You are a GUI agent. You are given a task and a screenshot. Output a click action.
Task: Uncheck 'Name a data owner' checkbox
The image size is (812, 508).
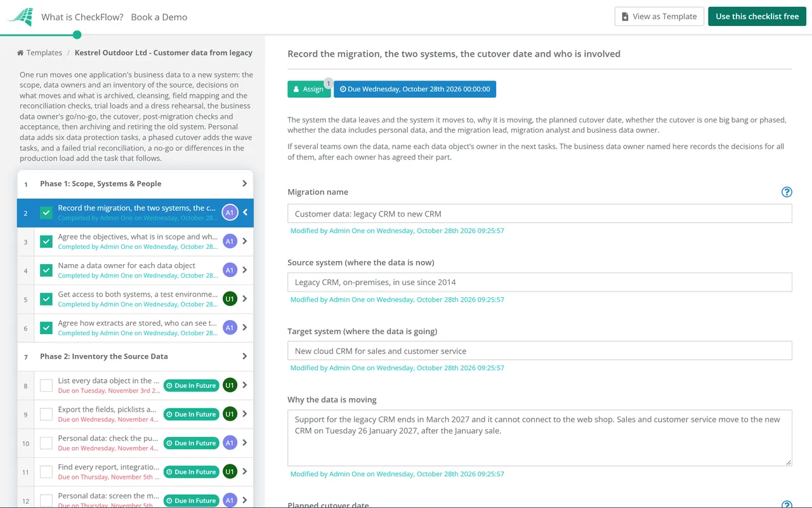point(46,270)
